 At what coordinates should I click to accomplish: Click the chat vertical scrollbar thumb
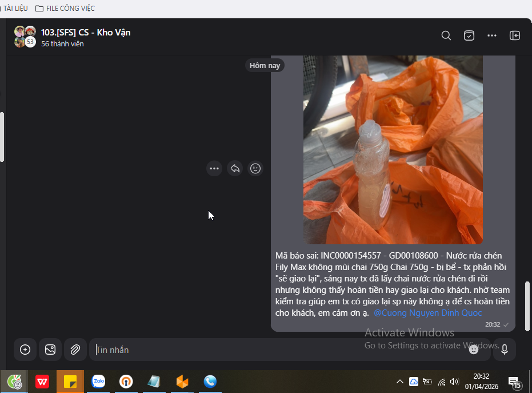[527, 306]
